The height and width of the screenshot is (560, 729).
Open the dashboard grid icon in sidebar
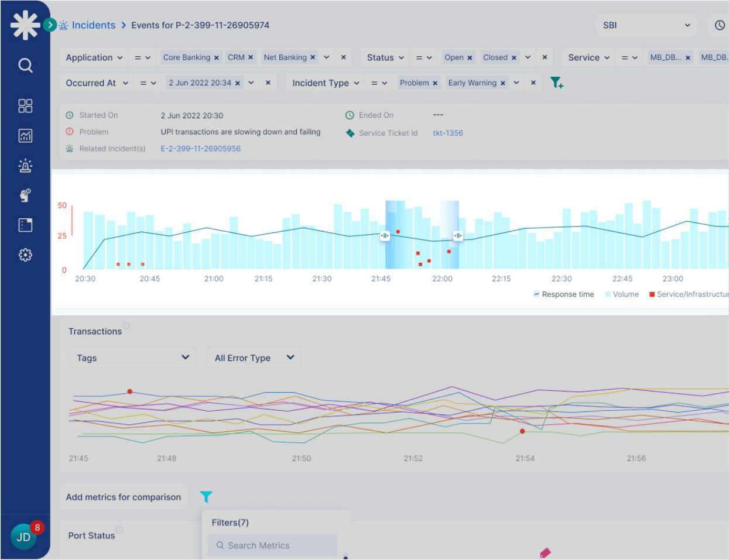click(25, 106)
